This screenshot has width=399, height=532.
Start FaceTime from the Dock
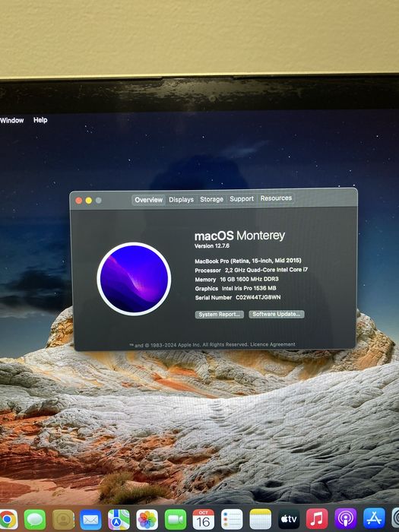tap(176, 519)
